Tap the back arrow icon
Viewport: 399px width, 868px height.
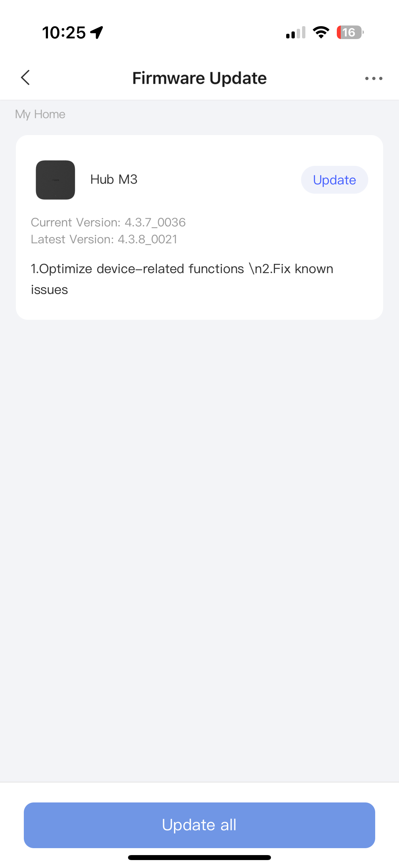(x=25, y=78)
